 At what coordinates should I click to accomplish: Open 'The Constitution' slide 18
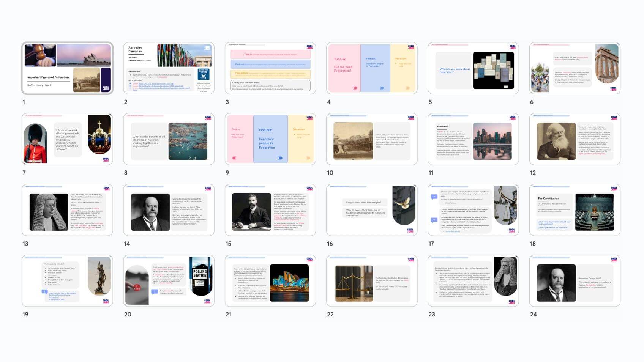pos(575,210)
